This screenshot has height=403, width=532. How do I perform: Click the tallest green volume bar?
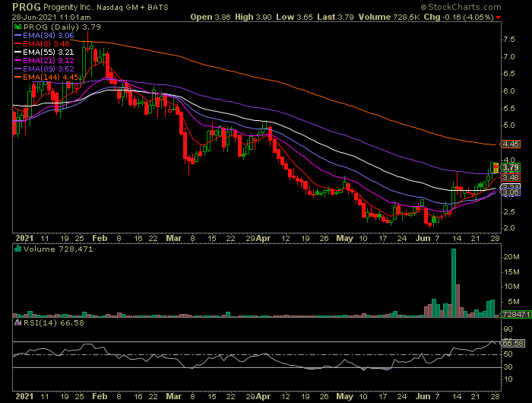(454, 283)
